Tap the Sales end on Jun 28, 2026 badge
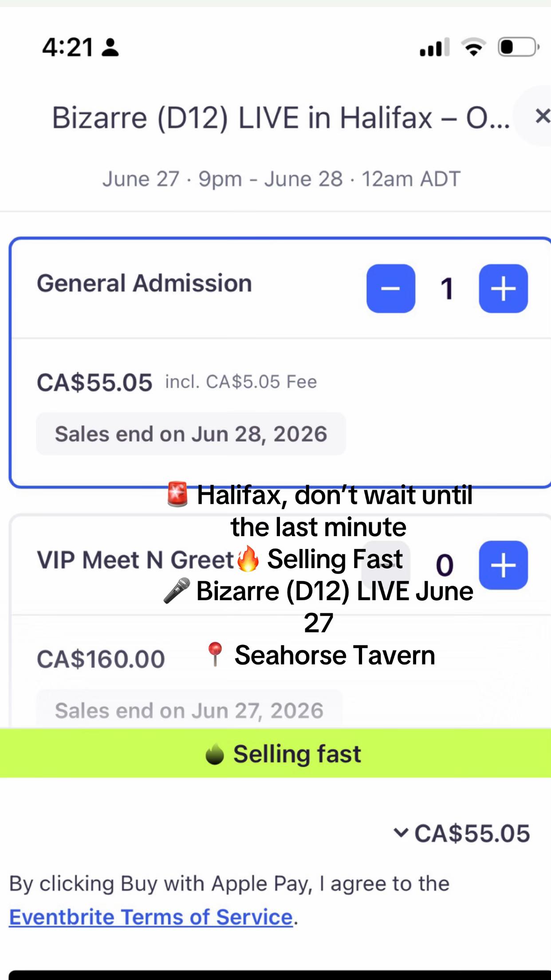 point(191,434)
